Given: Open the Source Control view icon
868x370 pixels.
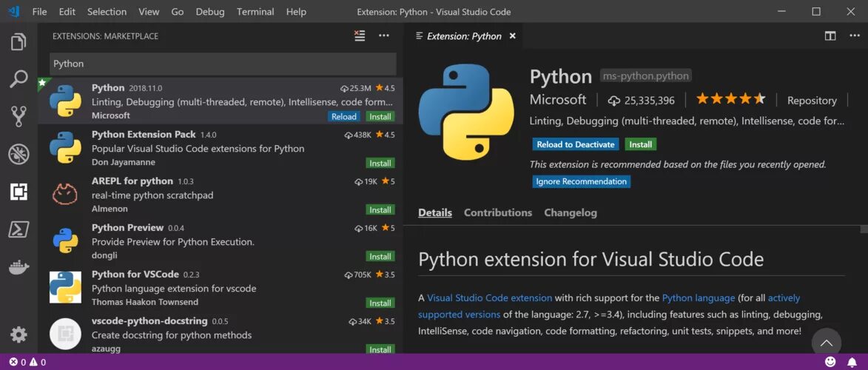Looking at the screenshot, I should click(18, 117).
